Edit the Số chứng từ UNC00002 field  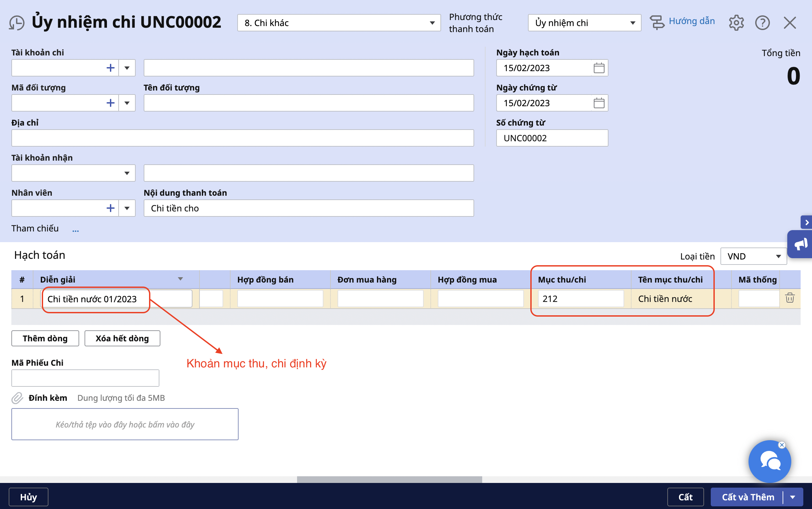pyautogui.click(x=552, y=138)
